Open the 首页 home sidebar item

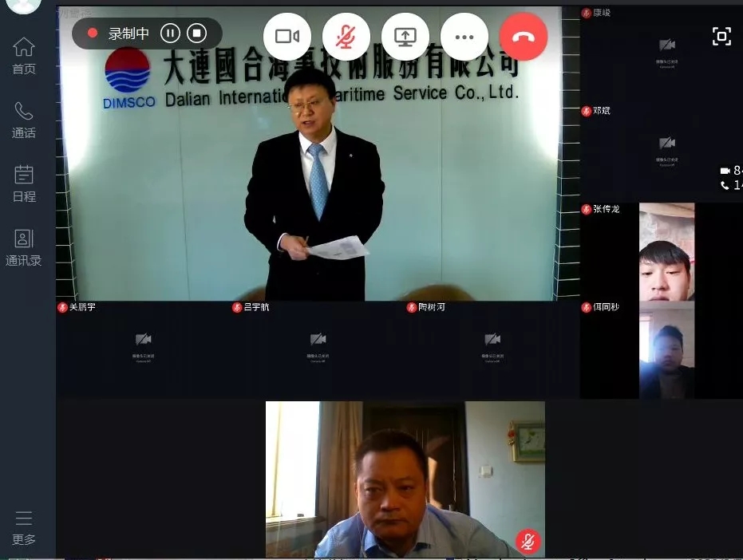(x=24, y=56)
